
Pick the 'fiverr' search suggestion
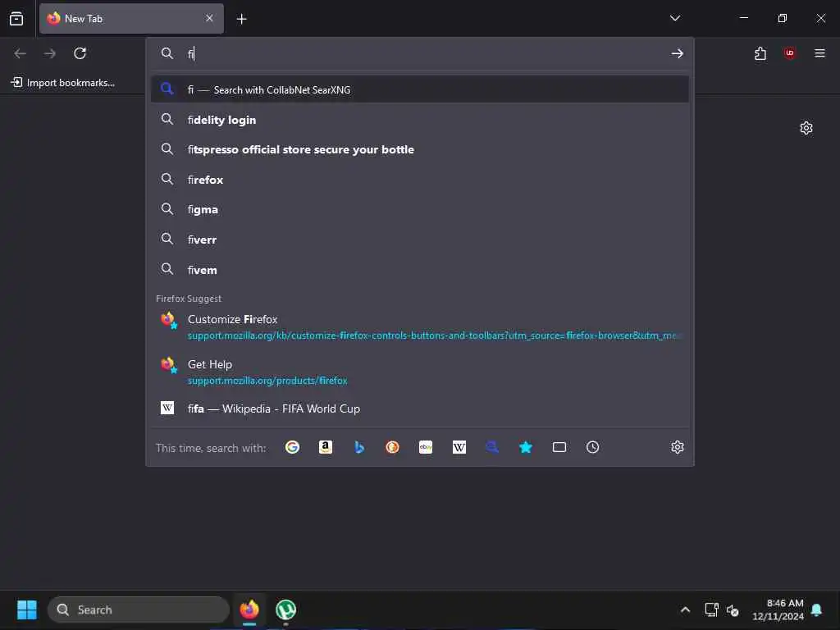pos(420,240)
